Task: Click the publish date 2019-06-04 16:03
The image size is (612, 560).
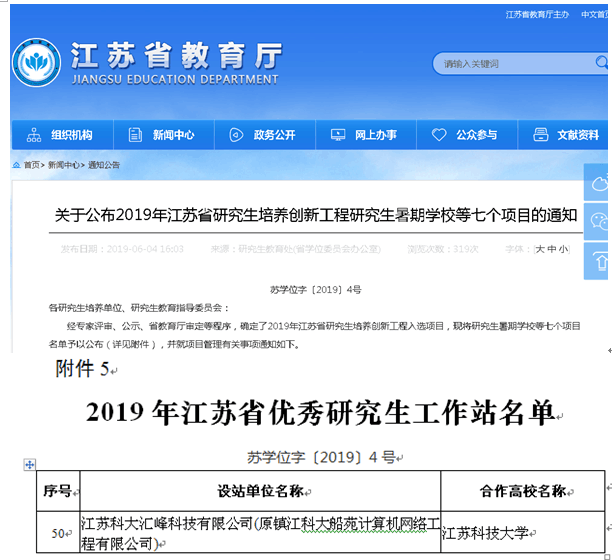Action: tap(145, 249)
